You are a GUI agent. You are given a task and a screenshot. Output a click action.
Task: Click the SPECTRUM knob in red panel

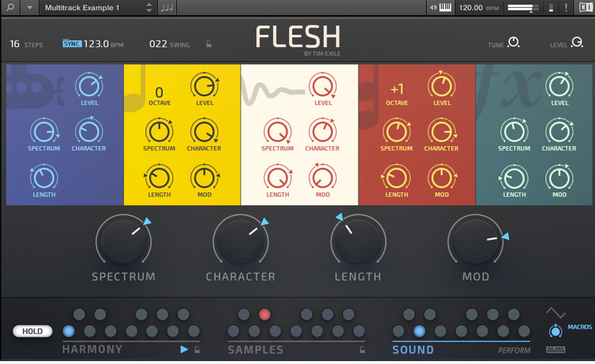[x=397, y=131]
